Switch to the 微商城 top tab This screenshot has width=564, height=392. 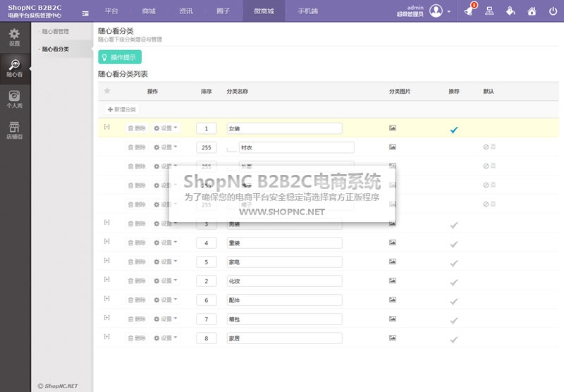pyautogui.click(x=264, y=11)
